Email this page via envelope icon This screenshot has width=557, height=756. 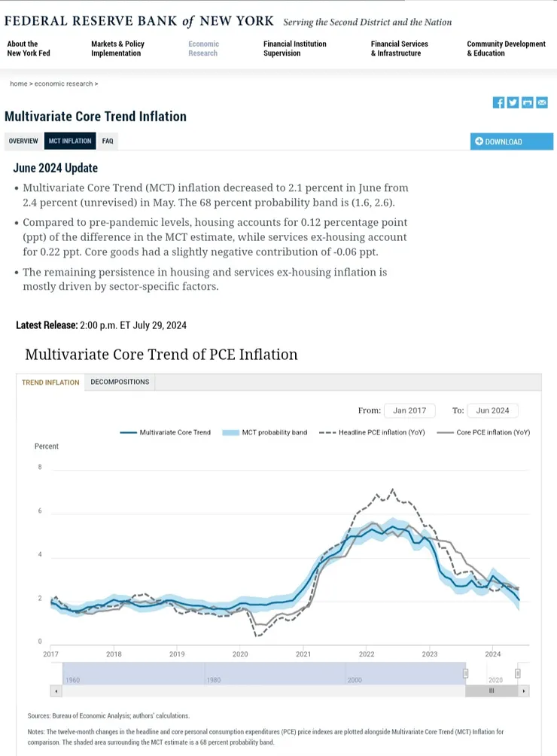click(x=541, y=102)
